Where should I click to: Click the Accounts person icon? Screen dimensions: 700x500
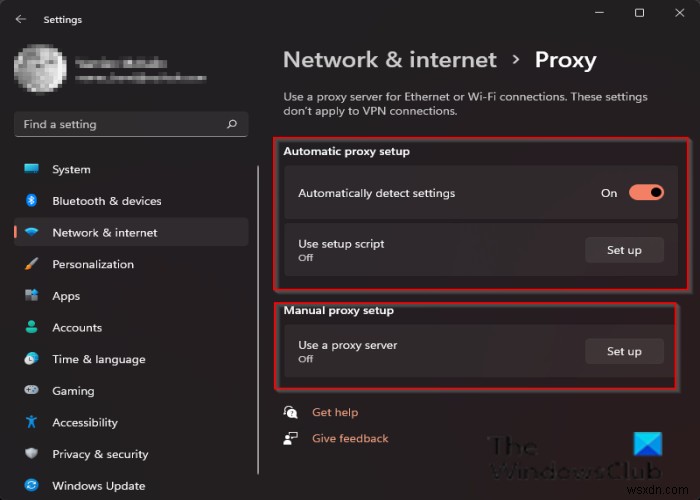tap(32, 327)
